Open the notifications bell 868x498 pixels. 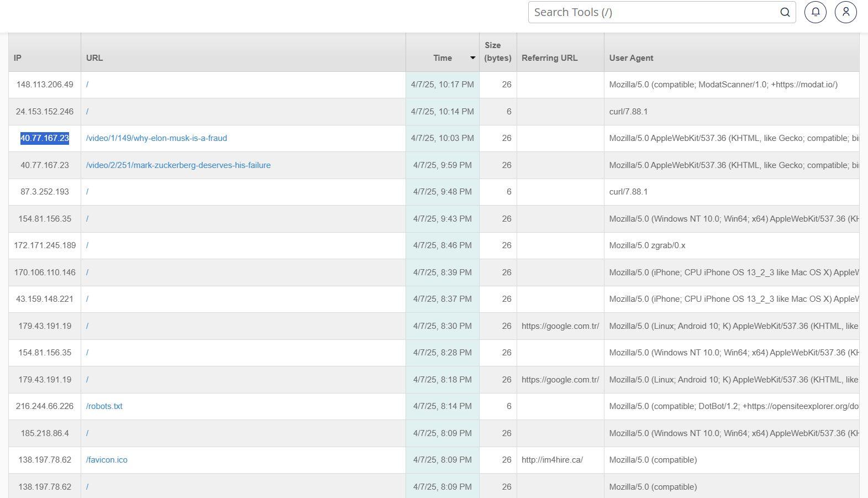click(x=815, y=12)
